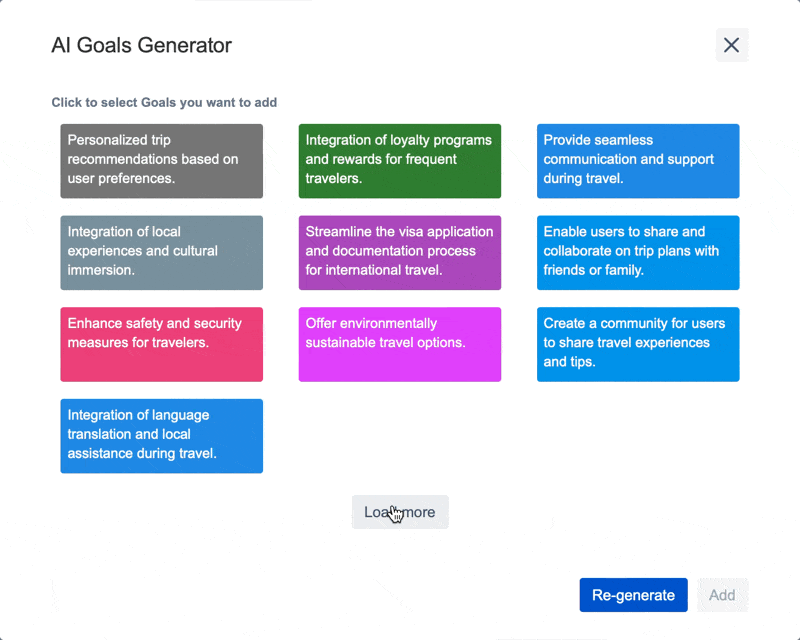Viewport: 800px width, 640px height.
Task: Toggle the enhance safety and security goal
Action: pos(161,344)
